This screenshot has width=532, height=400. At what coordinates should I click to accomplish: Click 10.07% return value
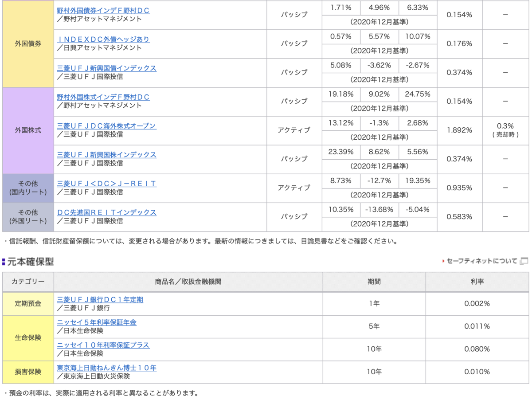click(x=418, y=36)
